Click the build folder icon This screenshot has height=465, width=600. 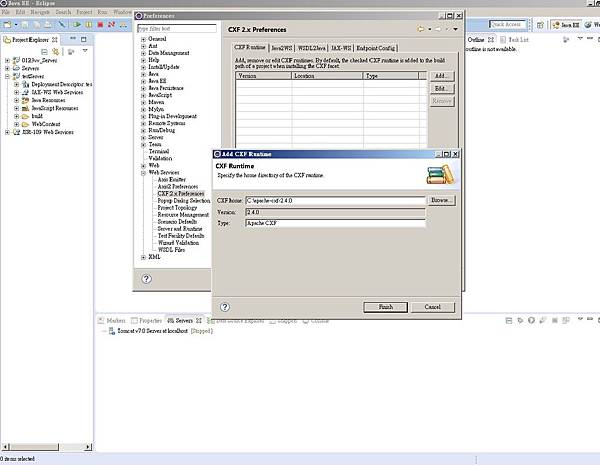pyautogui.click(x=26, y=116)
